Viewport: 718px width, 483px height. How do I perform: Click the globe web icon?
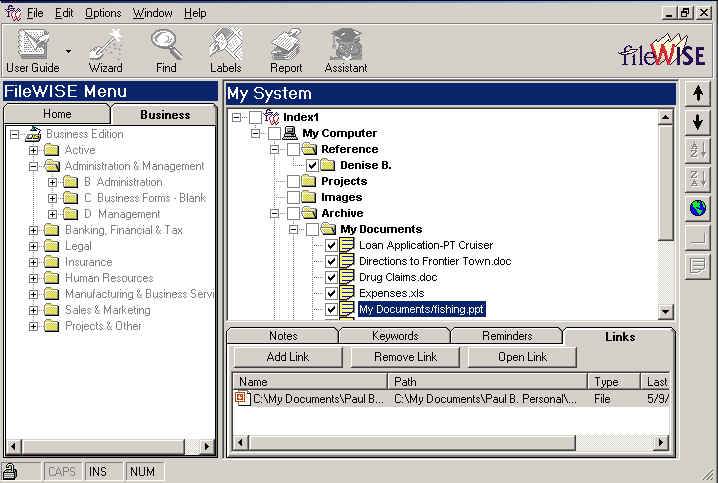click(698, 208)
